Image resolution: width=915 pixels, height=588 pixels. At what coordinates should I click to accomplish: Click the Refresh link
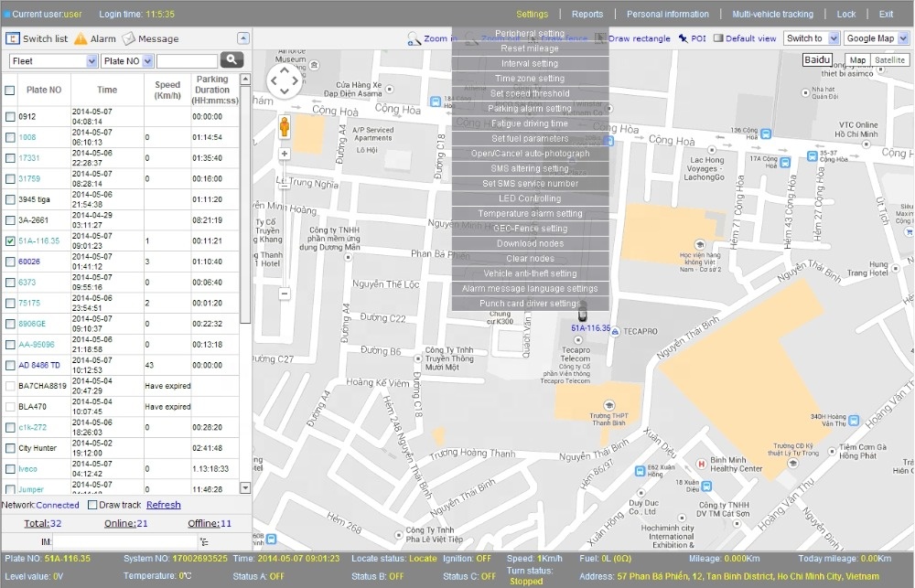[x=164, y=505]
